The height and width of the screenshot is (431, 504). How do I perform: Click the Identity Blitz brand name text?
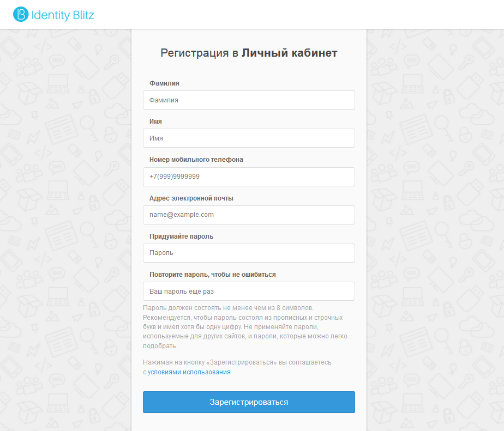[63, 15]
